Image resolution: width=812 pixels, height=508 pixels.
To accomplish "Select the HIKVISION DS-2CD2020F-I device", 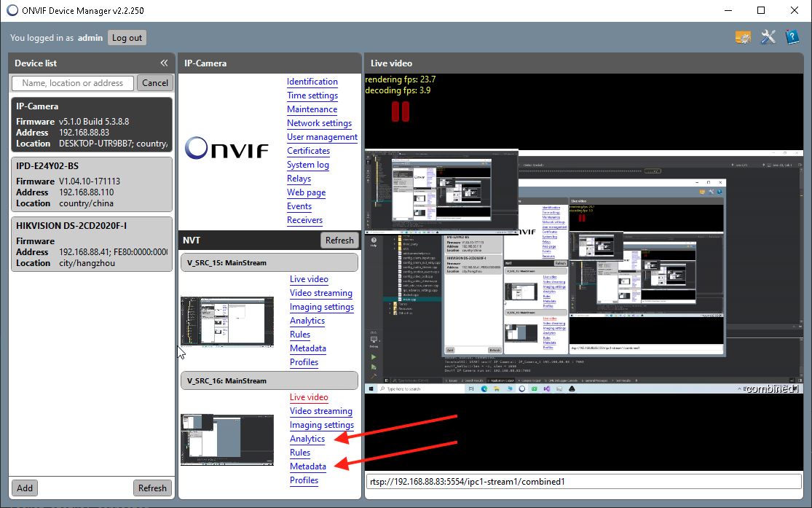I will (x=91, y=242).
